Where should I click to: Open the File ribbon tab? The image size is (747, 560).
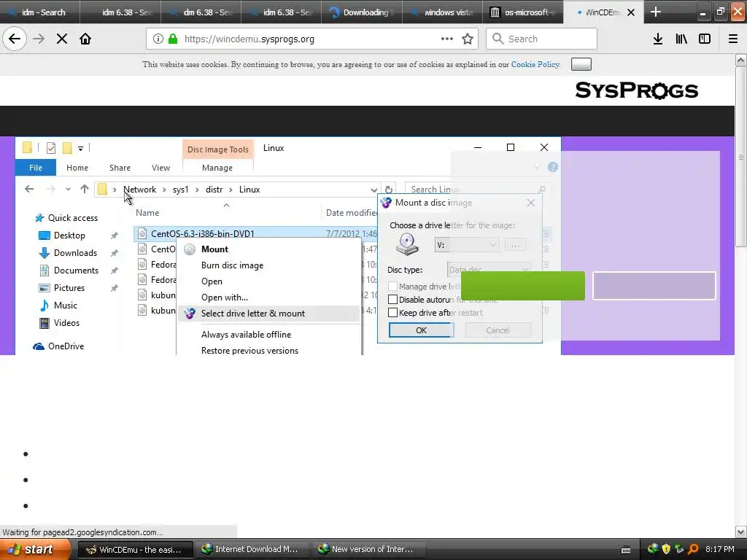click(x=36, y=168)
